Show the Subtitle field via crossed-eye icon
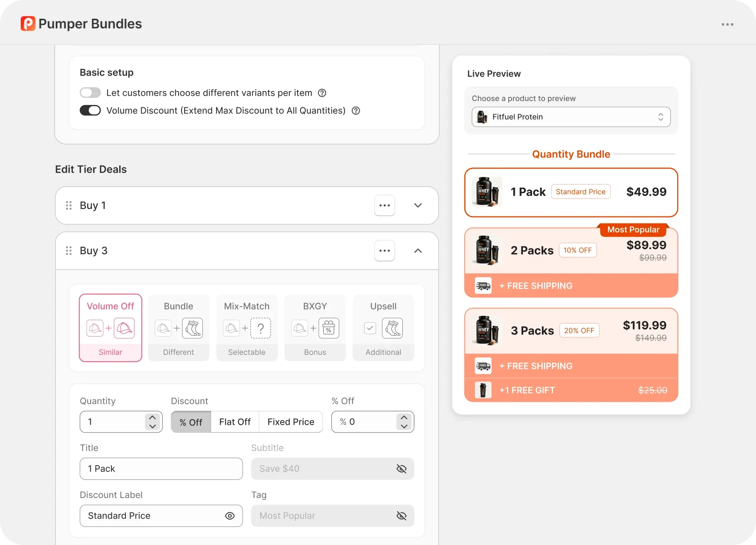The image size is (756, 545). (x=401, y=469)
